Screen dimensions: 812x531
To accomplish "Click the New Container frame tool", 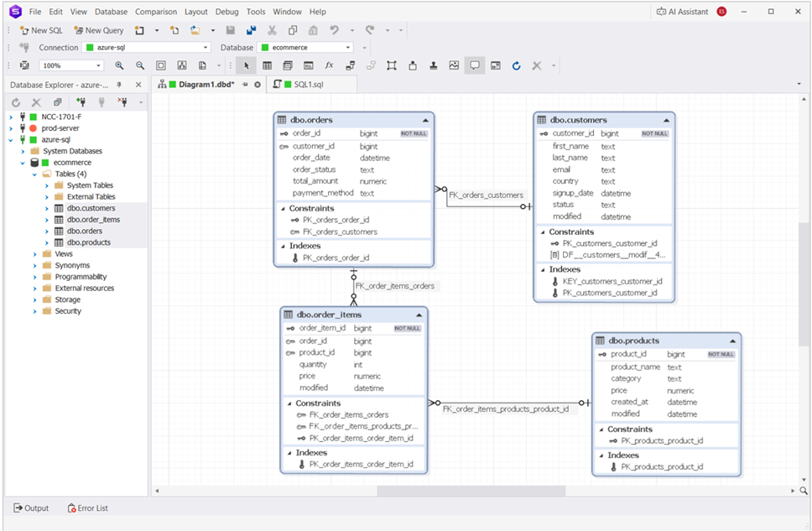I will pos(392,65).
